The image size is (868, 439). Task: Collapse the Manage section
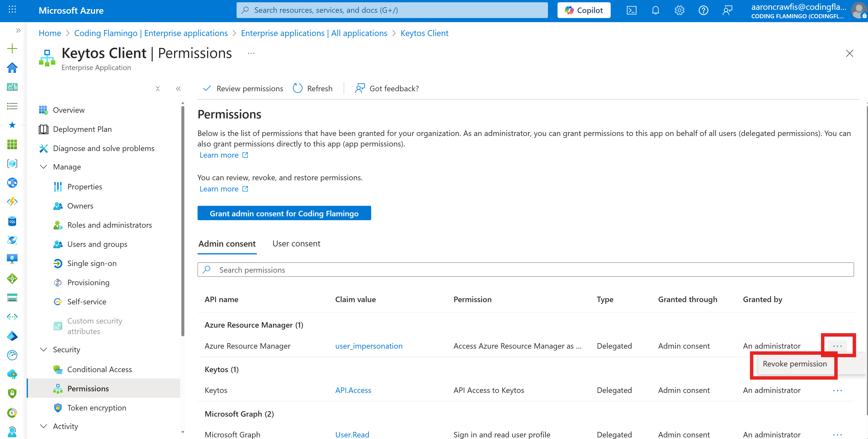pyautogui.click(x=44, y=166)
